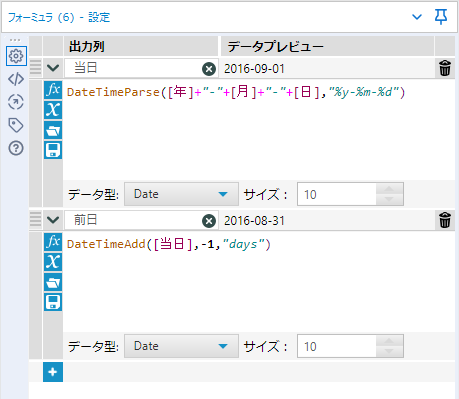Save the 当日 expression with the disk icon
The image size is (459, 399).
(53, 150)
